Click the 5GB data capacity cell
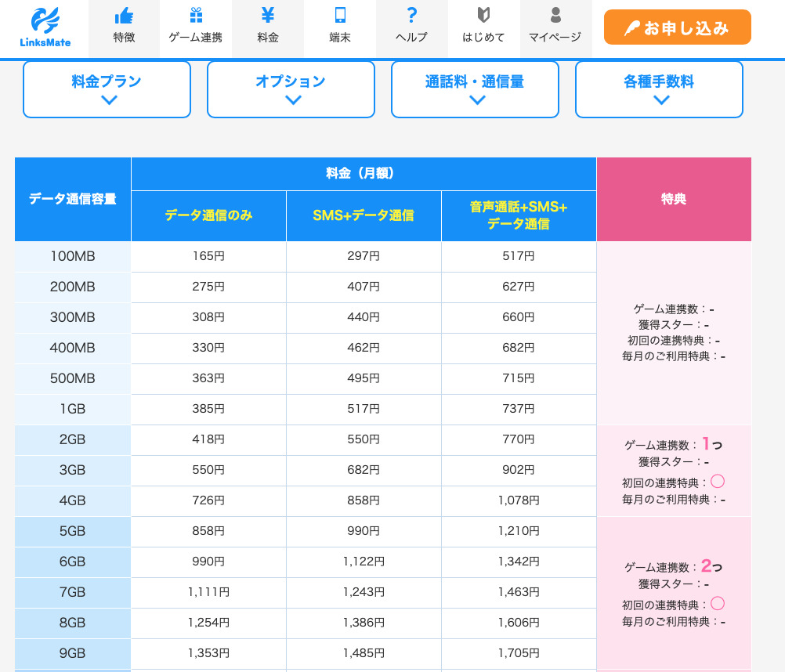This screenshot has height=672, width=785. click(x=73, y=531)
